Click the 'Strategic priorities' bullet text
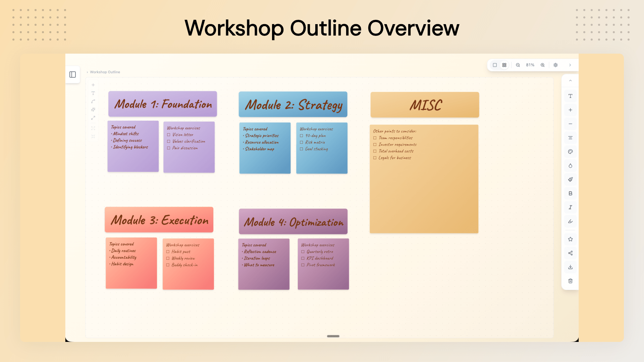This screenshot has width=644, height=362. (262, 136)
